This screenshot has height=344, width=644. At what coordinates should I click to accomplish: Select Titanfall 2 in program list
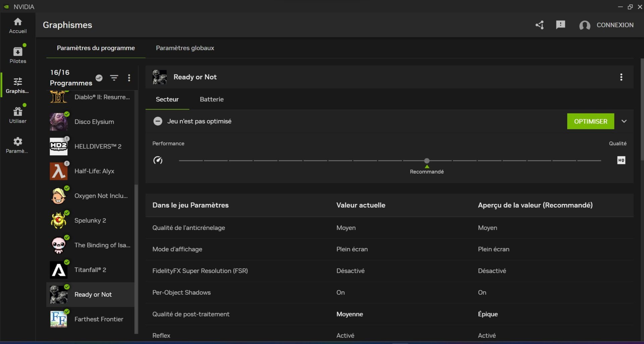tap(90, 270)
